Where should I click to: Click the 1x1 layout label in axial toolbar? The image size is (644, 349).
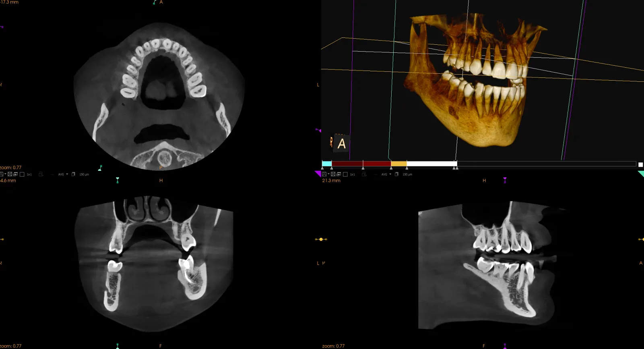point(29,174)
